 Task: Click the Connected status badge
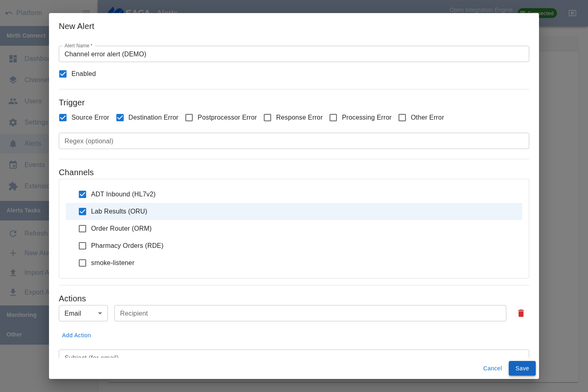[x=537, y=13]
